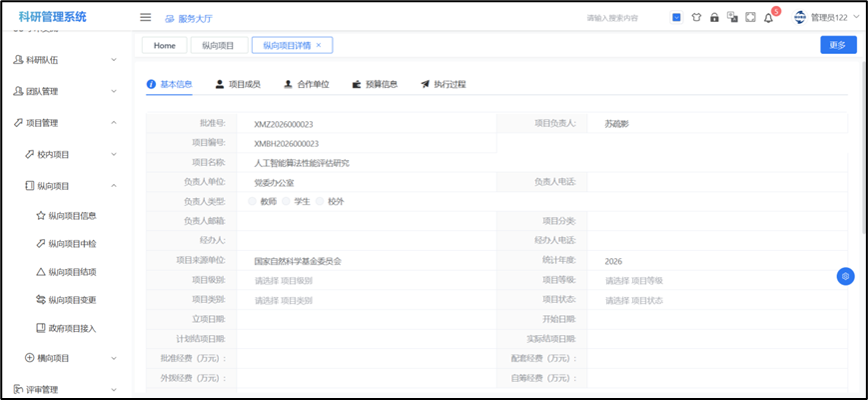Click the 服务大厅 service hall icon
Viewport: 868px width, 400px height.
(x=169, y=18)
